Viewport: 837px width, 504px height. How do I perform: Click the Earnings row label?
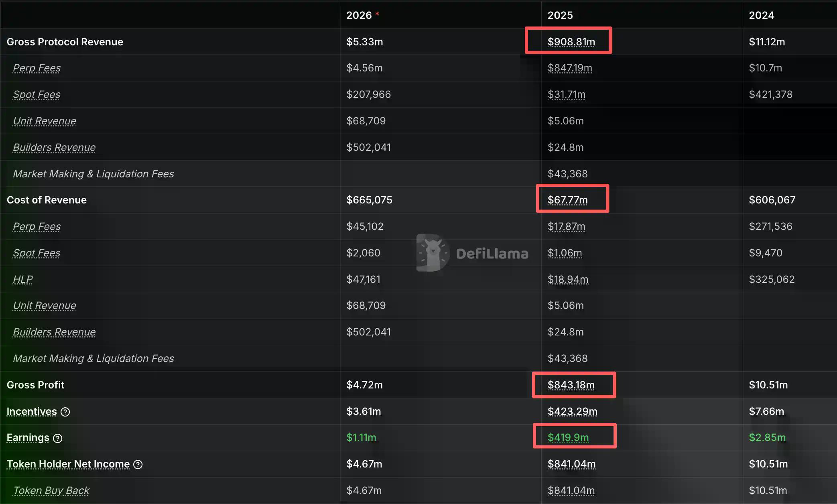28,437
